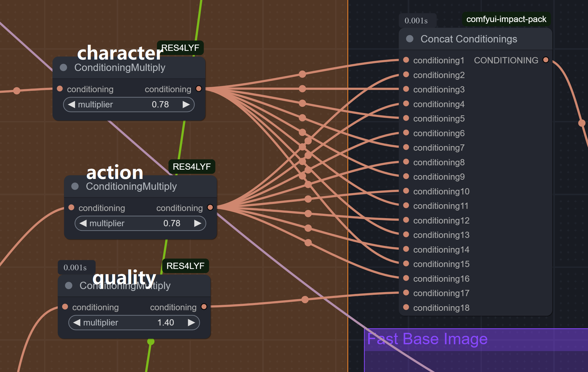Increase multiplier on the character node
The image size is (588, 372).
click(186, 104)
